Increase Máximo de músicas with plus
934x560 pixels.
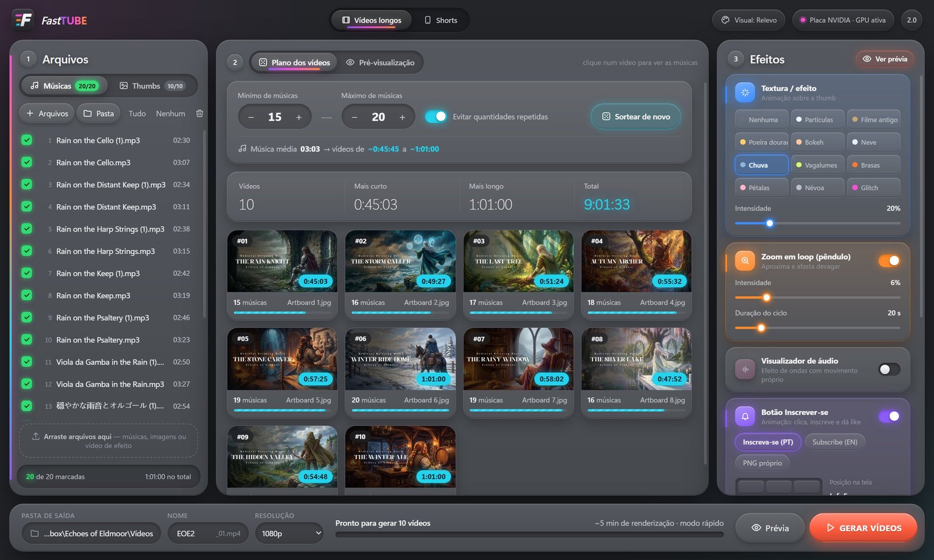[x=402, y=117]
